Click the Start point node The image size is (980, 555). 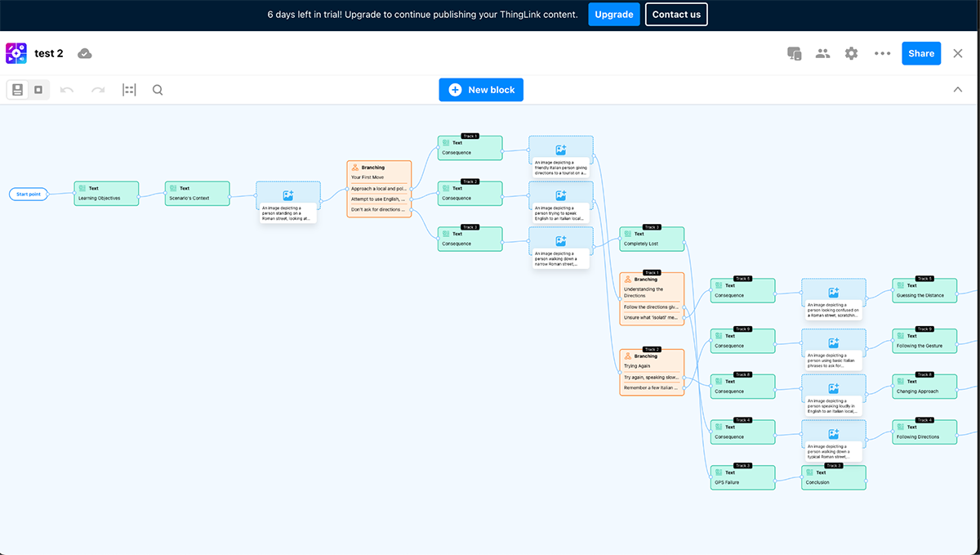pos(29,194)
